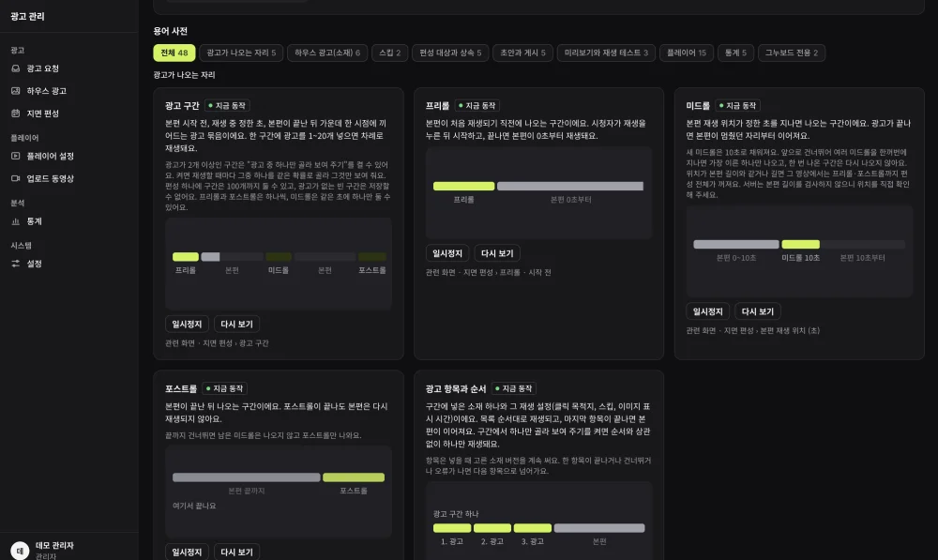Choose the 편성 대상과 상속 5 tab
The width and height of the screenshot is (938, 560).
point(450,53)
